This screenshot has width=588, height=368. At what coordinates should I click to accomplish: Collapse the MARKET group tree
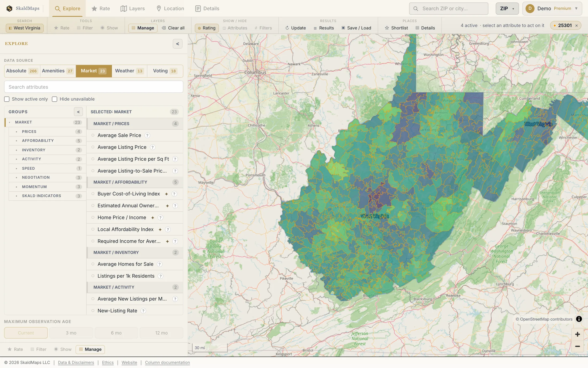(x=9, y=122)
